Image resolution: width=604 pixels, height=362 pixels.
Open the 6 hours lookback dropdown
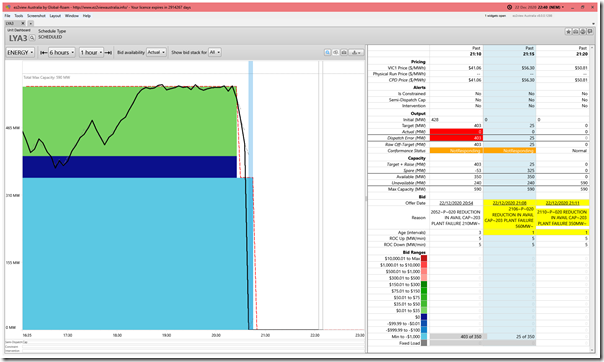(62, 52)
